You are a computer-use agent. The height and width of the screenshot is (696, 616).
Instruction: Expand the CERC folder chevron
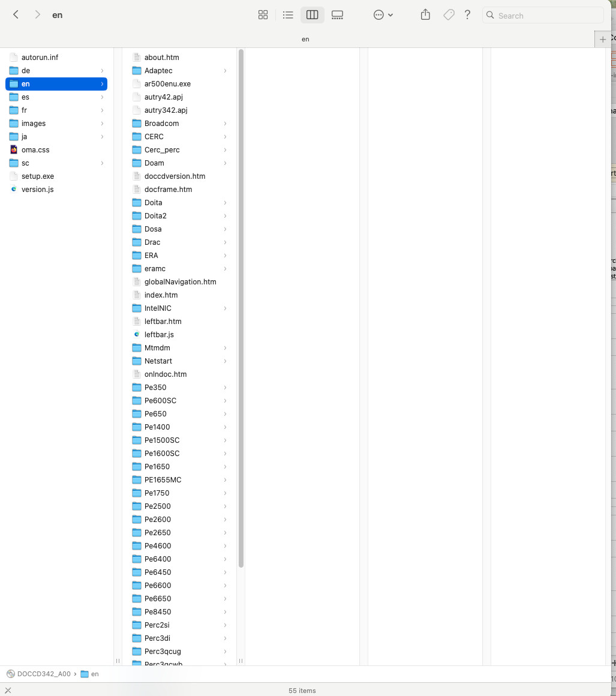225,137
